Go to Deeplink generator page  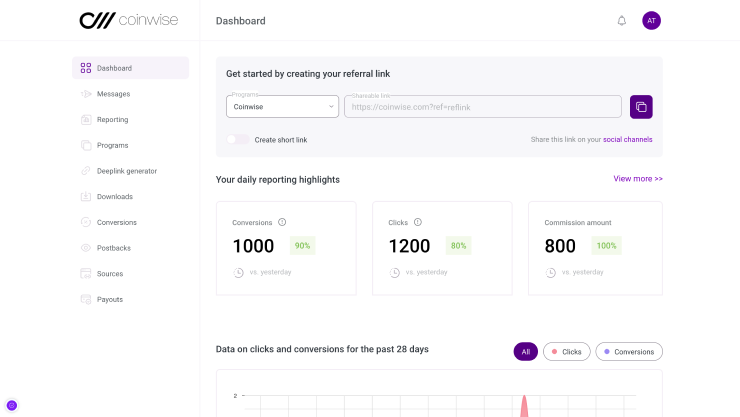(126, 171)
